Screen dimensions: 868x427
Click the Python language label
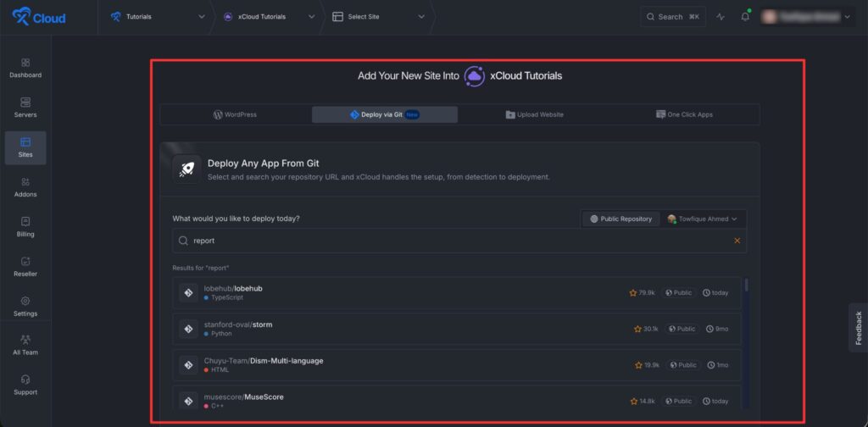click(x=218, y=334)
